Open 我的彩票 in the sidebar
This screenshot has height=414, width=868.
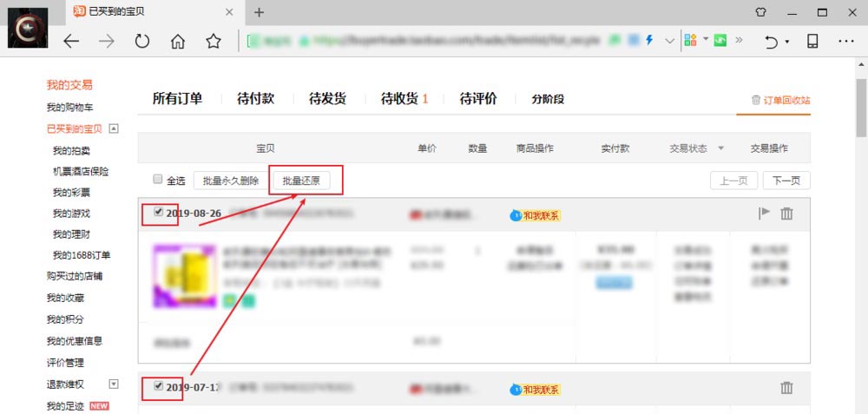point(71,193)
